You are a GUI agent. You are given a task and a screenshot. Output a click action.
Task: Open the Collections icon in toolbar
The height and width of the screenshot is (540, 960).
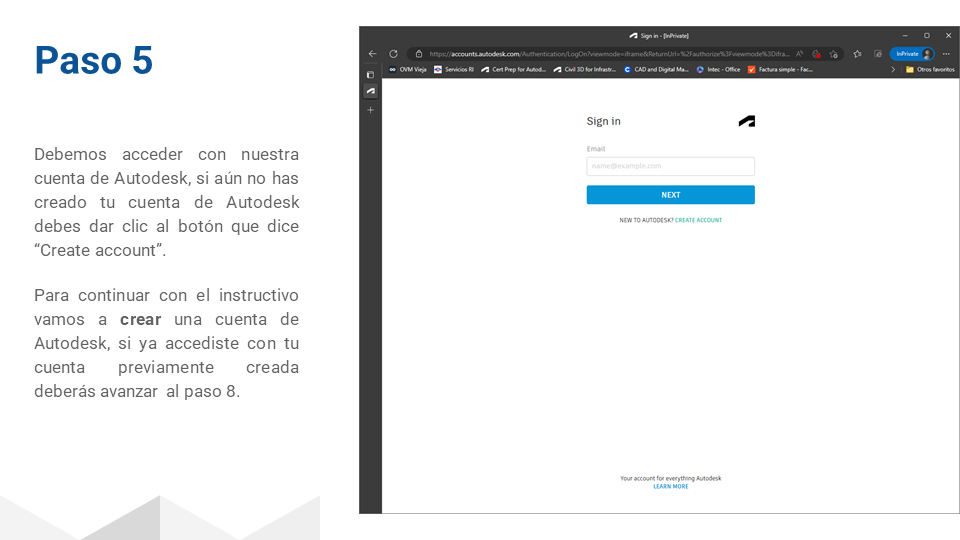click(x=878, y=54)
